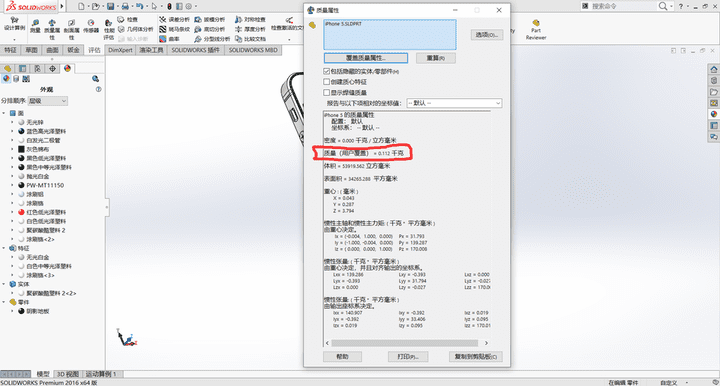Image resolution: width=720 pixels, height=386 pixels.
Task: Click the Save icon in top toolbar
Action: [x=110, y=6]
